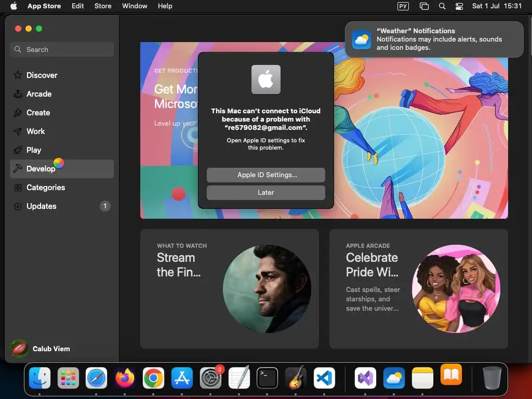Open the Updates section in sidebar
The width and height of the screenshot is (532, 399).
62,206
